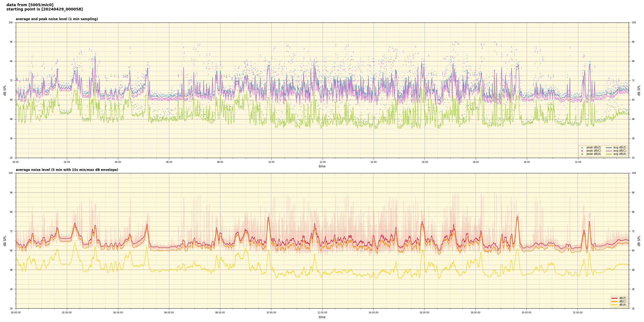Click yellow dB(A) swatch in lower legend
The width and height of the screenshot is (644, 322).
point(614,305)
